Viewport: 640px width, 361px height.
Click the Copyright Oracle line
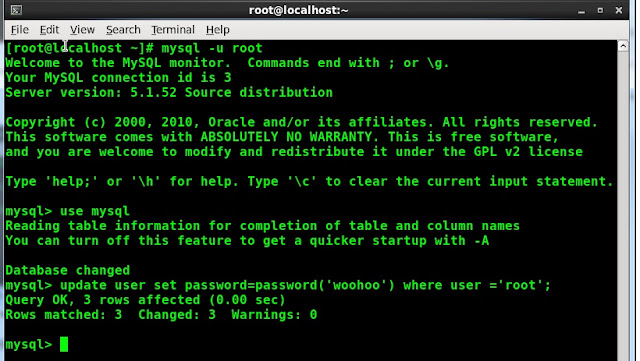pyautogui.click(x=301, y=122)
